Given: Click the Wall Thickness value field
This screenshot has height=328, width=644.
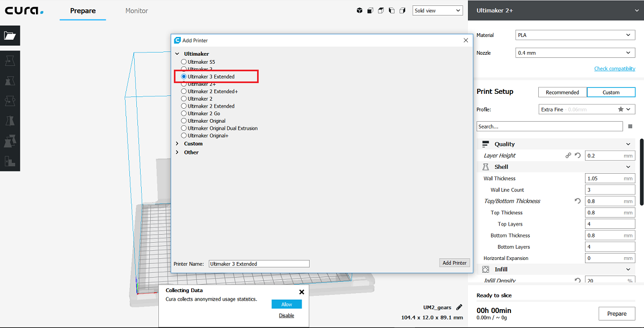Looking at the screenshot, I should [x=610, y=178].
